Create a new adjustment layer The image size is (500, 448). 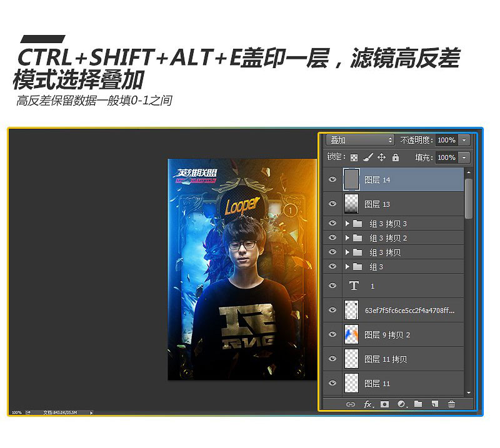[x=401, y=404]
